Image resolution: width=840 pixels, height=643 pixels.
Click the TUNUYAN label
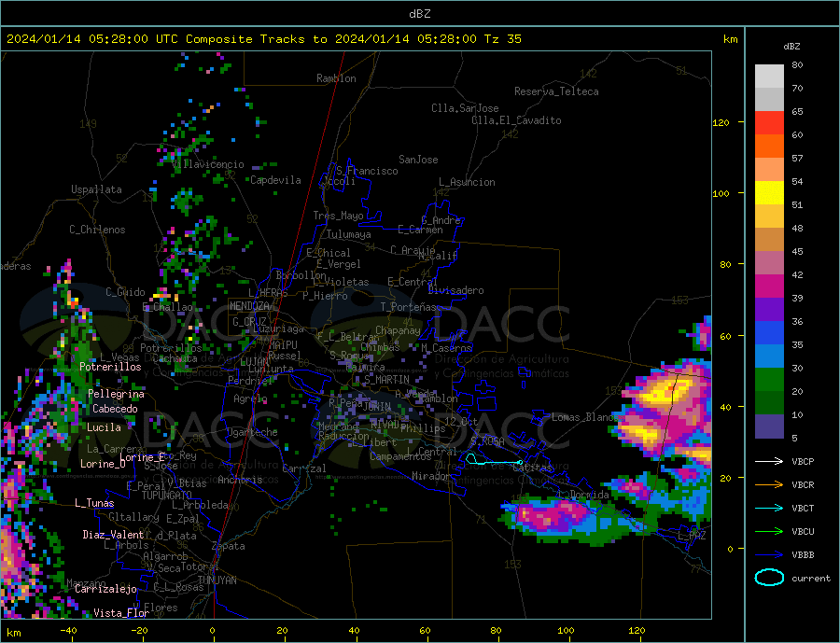217,580
